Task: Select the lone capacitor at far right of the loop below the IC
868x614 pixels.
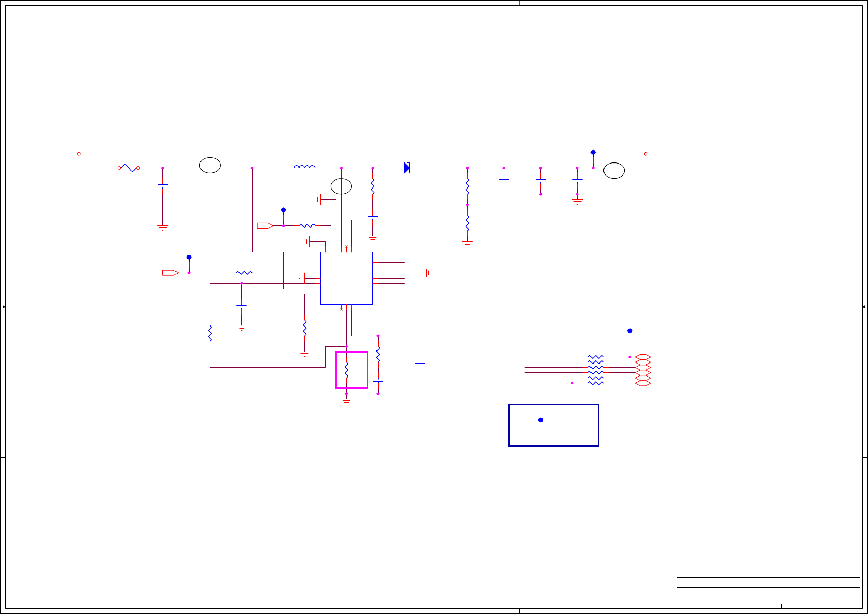Action: pos(420,365)
